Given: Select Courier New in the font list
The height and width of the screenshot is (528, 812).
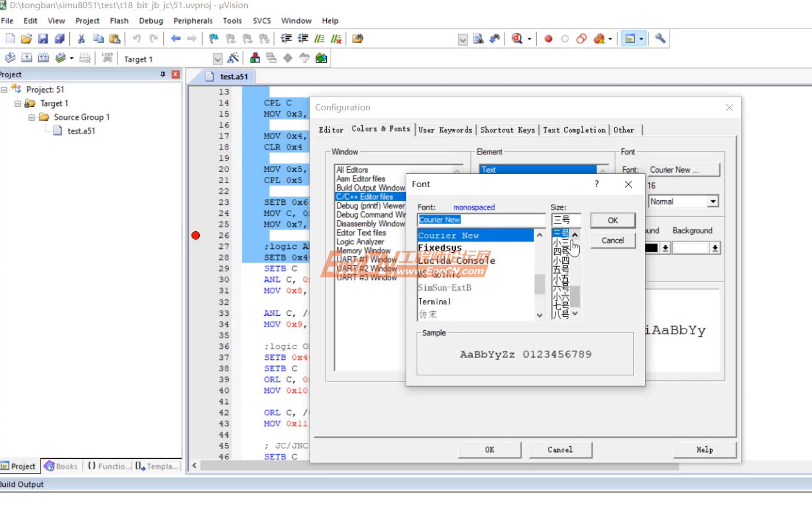Looking at the screenshot, I should pos(449,235).
